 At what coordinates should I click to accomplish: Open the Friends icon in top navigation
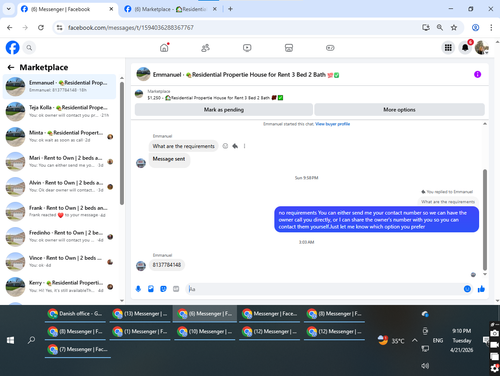[x=205, y=48]
